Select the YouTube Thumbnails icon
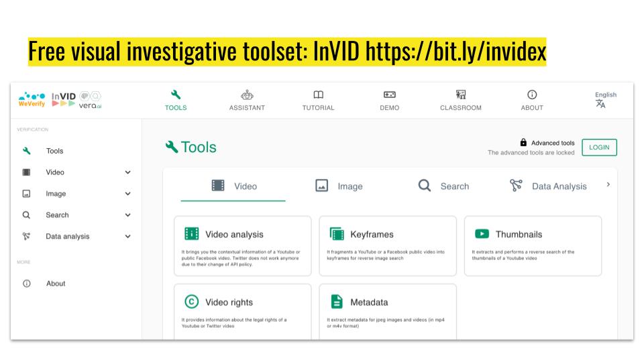Image resolution: width=644 pixels, height=362 pixels. pyautogui.click(x=482, y=234)
